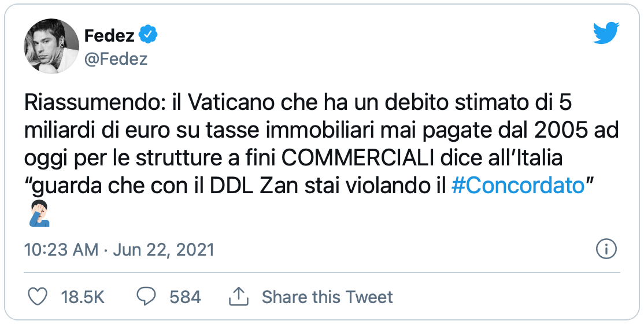The width and height of the screenshot is (644, 332).
Task: Click the blue verified badge
Action: [x=148, y=35]
